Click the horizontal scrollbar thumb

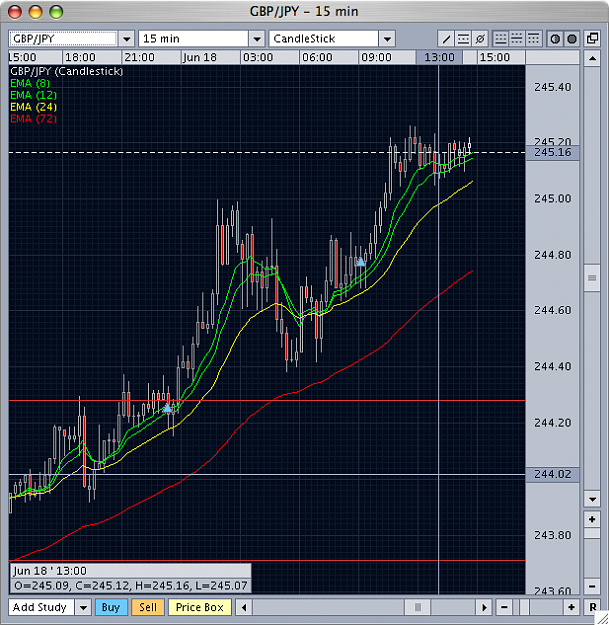pos(418,607)
